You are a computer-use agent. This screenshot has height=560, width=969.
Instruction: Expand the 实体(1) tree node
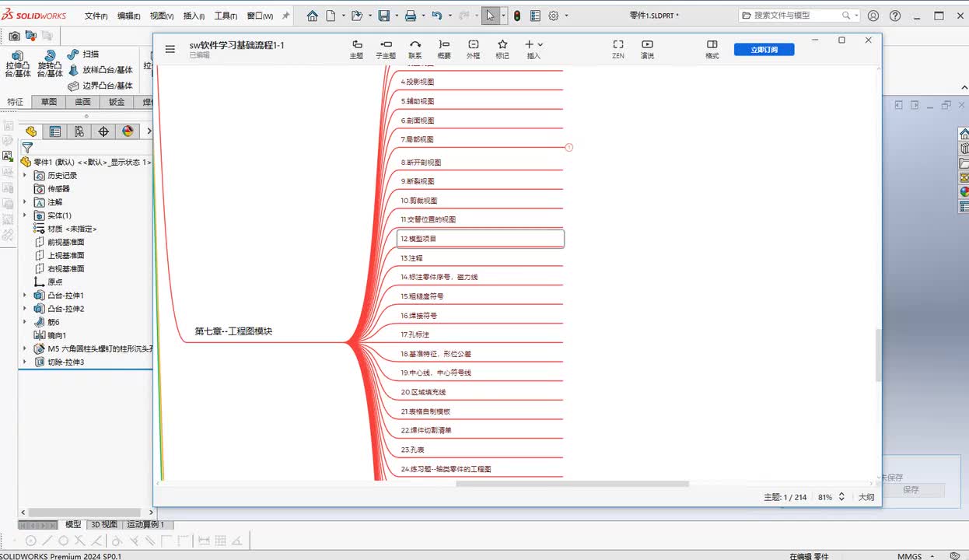coord(25,215)
